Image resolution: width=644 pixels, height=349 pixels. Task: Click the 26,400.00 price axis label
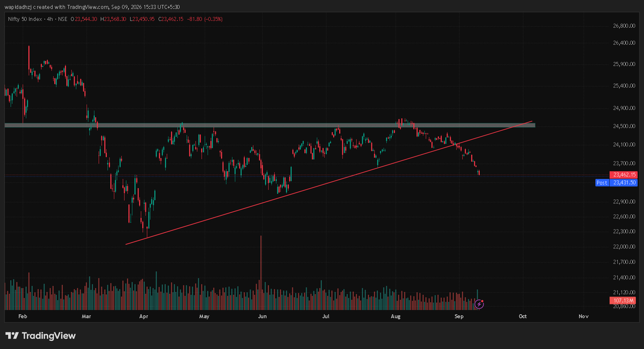(625, 43)
